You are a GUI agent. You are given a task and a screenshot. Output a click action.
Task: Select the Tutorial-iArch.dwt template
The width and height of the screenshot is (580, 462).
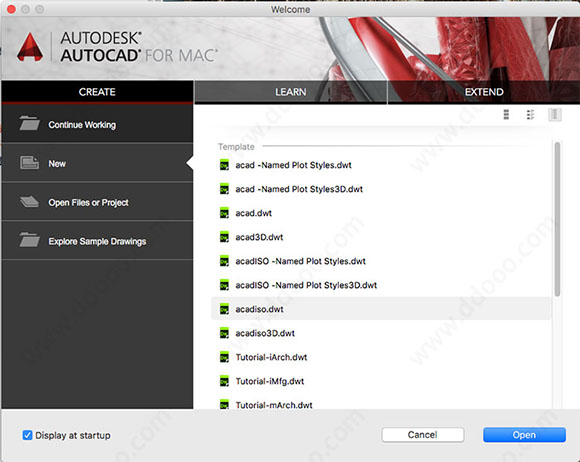[381, 357]
